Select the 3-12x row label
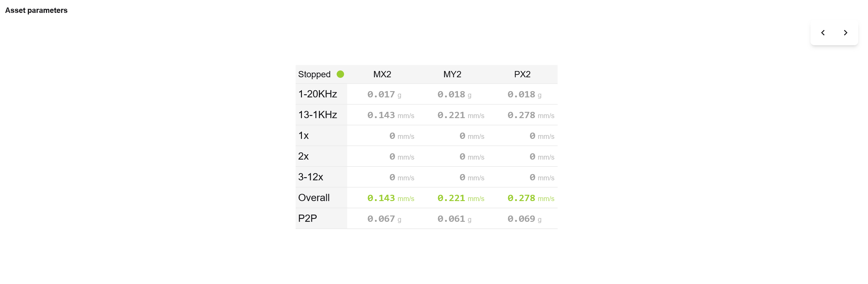Screen dimensions: 868x284 pos(310,177)
